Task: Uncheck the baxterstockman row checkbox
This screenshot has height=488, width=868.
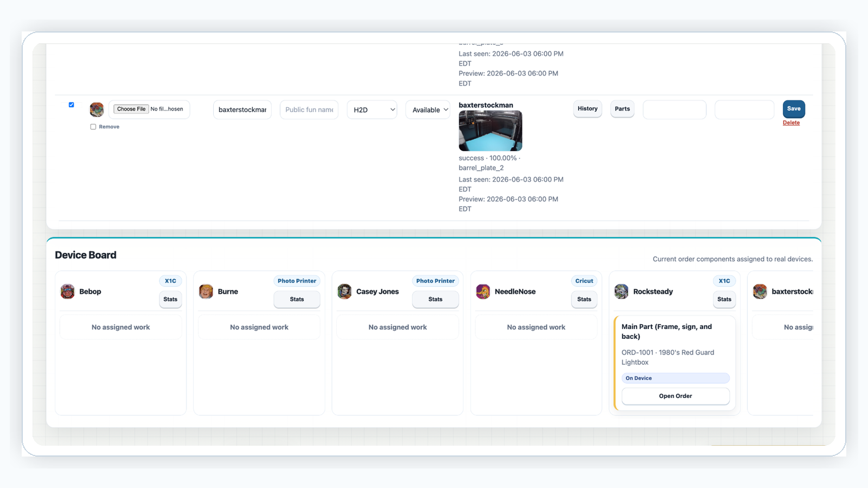Action: [x=72, y=105]
